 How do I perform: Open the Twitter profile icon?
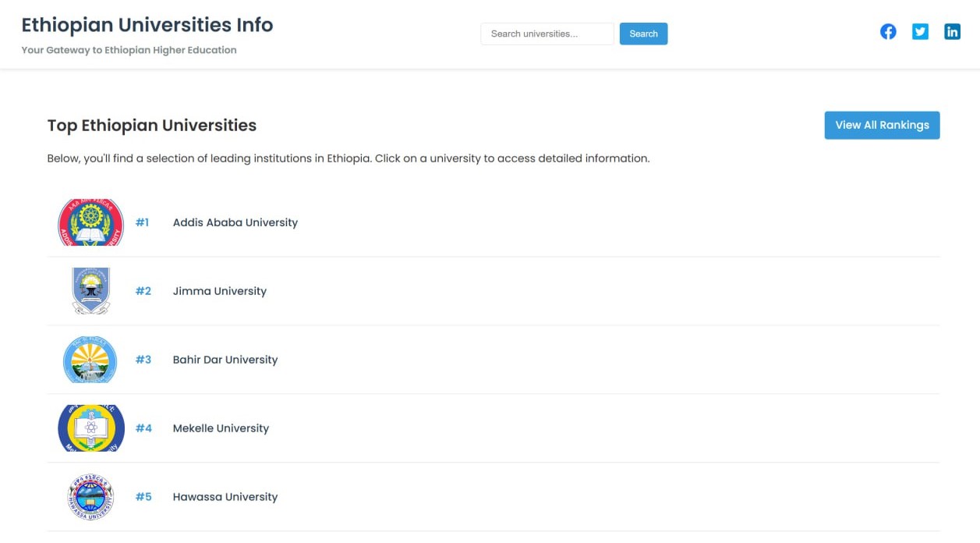coord(920,31)
